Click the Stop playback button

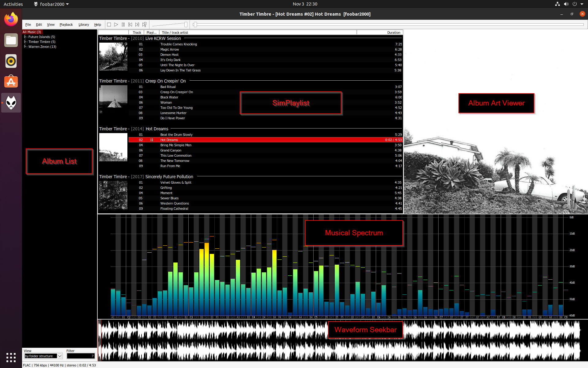click(x=109, y=25)
